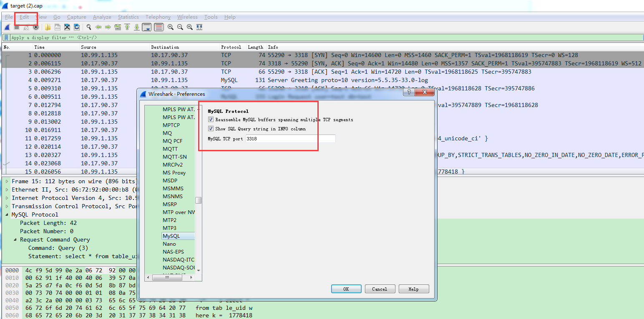Expand the Ethernet II tree node
The height and width of the screenshot is (319, 644).
[7, 189]
